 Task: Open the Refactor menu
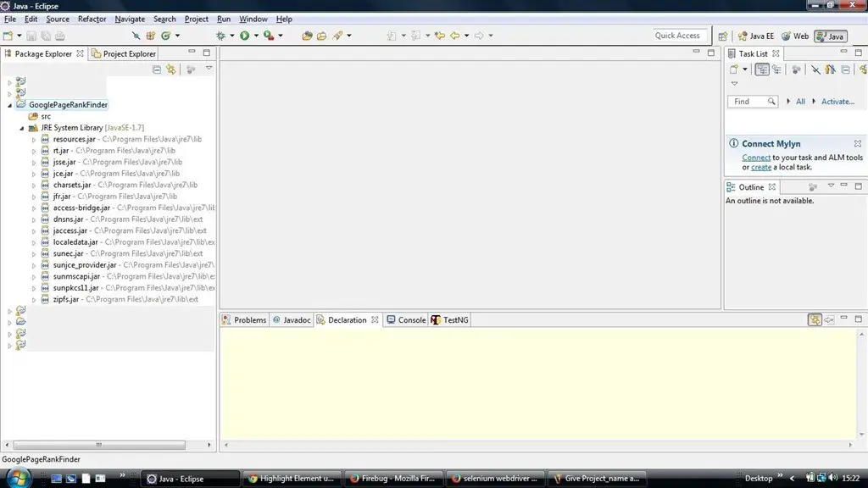click(92, 19)
